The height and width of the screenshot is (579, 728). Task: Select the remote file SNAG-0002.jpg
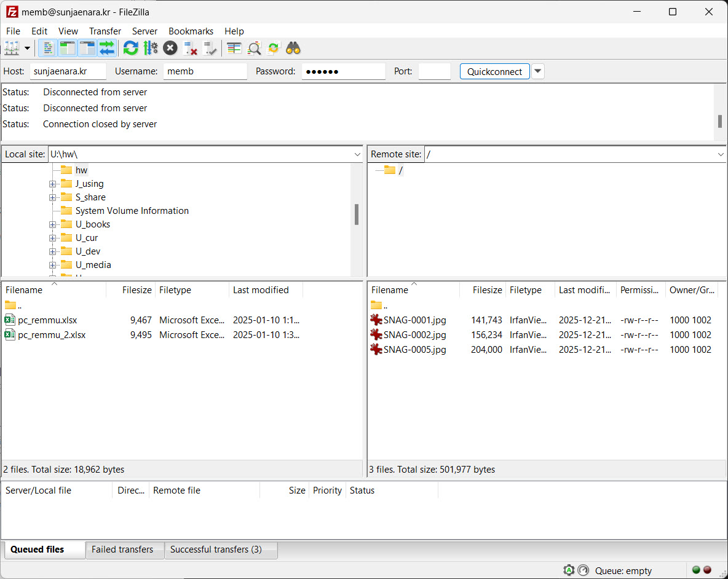pos(414,335)
